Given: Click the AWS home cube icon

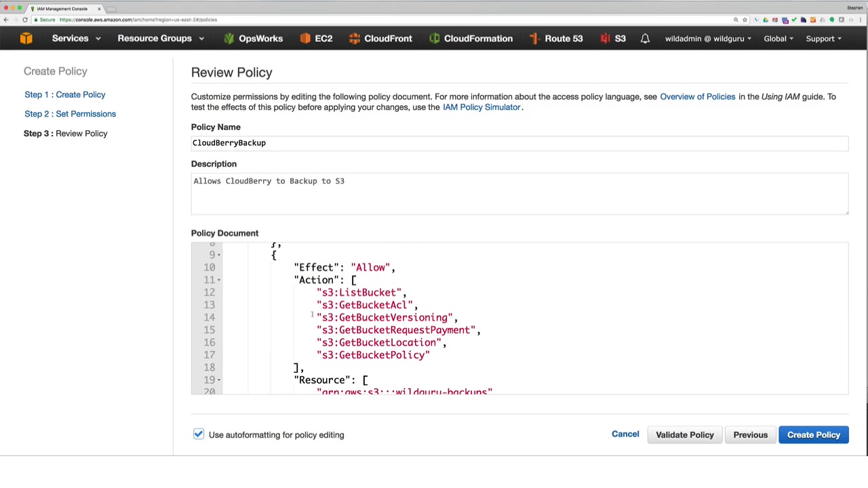Looking at the screenshot, I should [x=26, y=39].
